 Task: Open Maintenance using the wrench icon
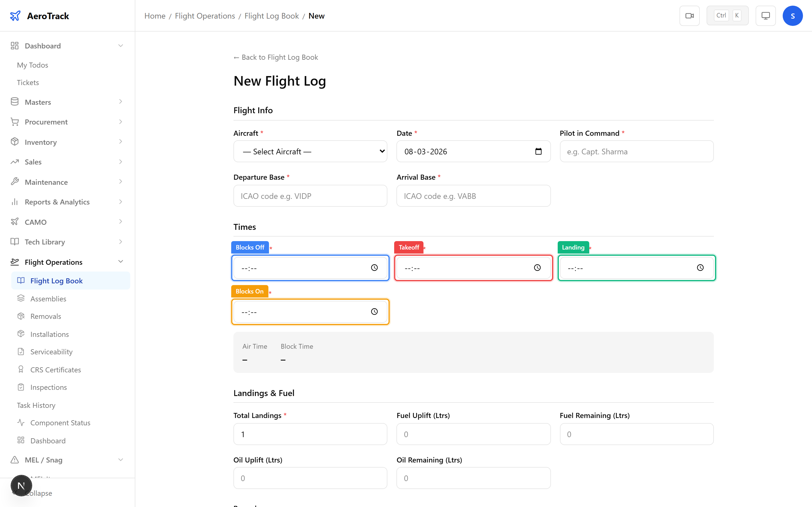coord(14,181)
